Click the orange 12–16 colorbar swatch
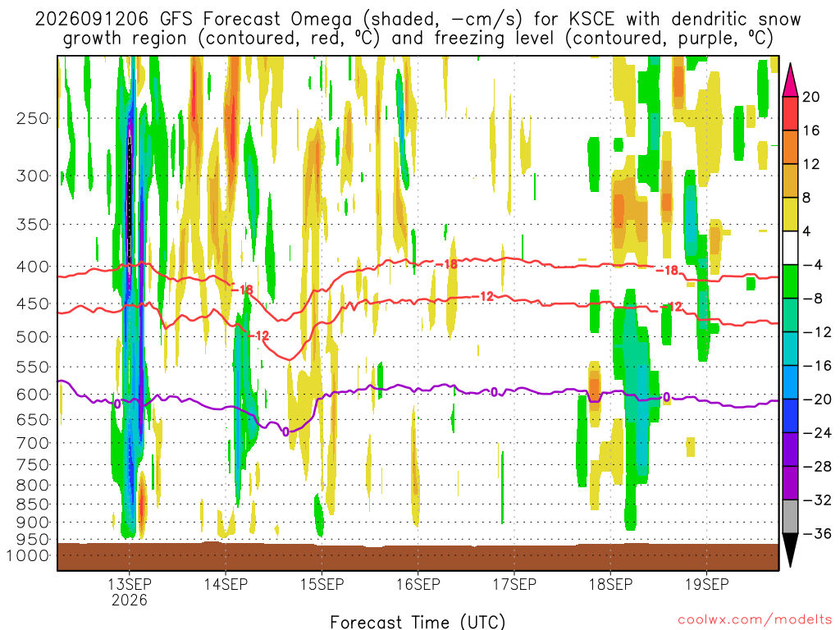Image resolution: width=840 pixels, height=630 pixels. pyautogui.click(x=790, y=148)
